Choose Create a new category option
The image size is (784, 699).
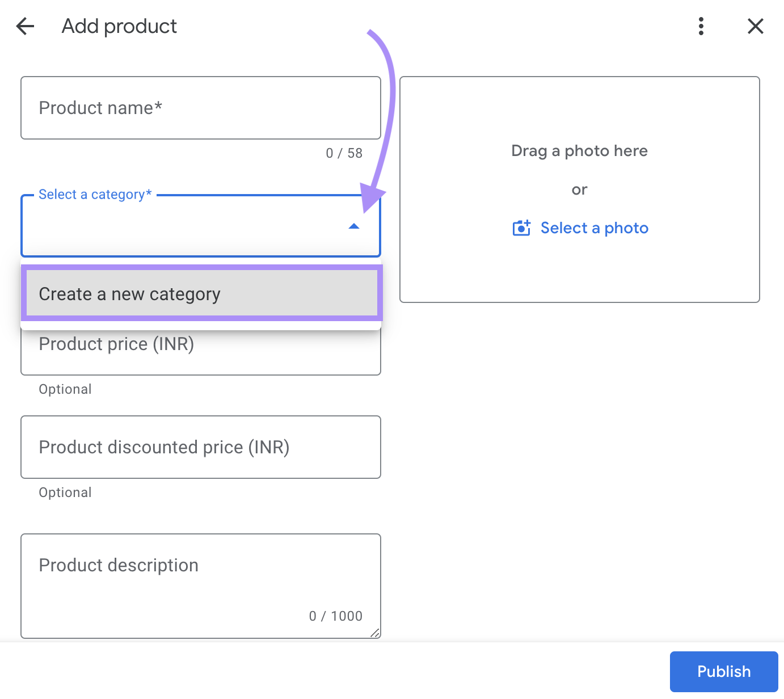click(201, 294)
